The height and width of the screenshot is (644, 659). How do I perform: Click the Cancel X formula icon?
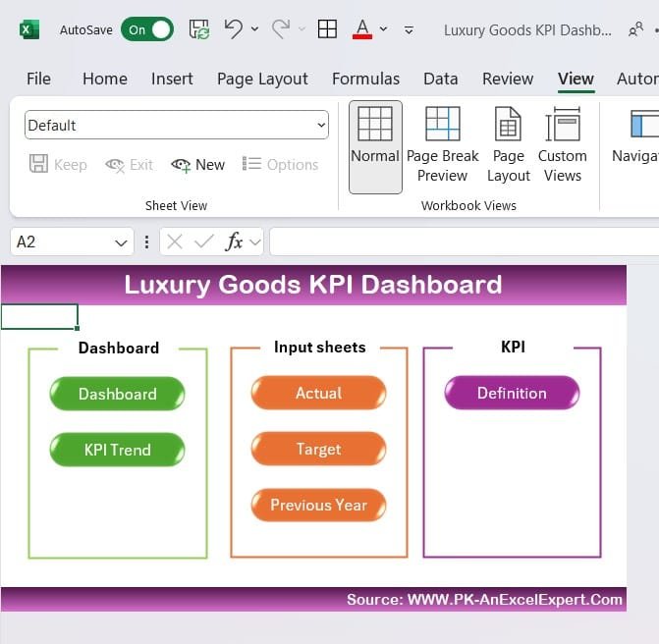(x=175, y=241)
